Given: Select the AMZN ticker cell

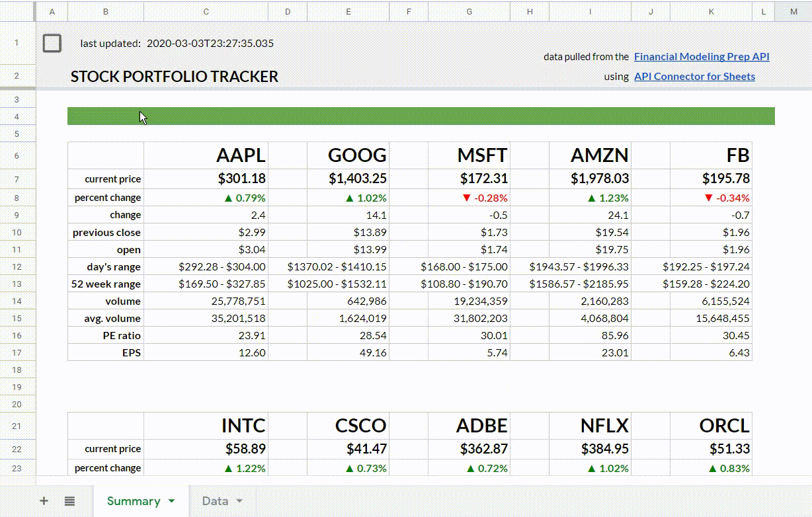Looking at the screenshot, I should coord(590,155).
